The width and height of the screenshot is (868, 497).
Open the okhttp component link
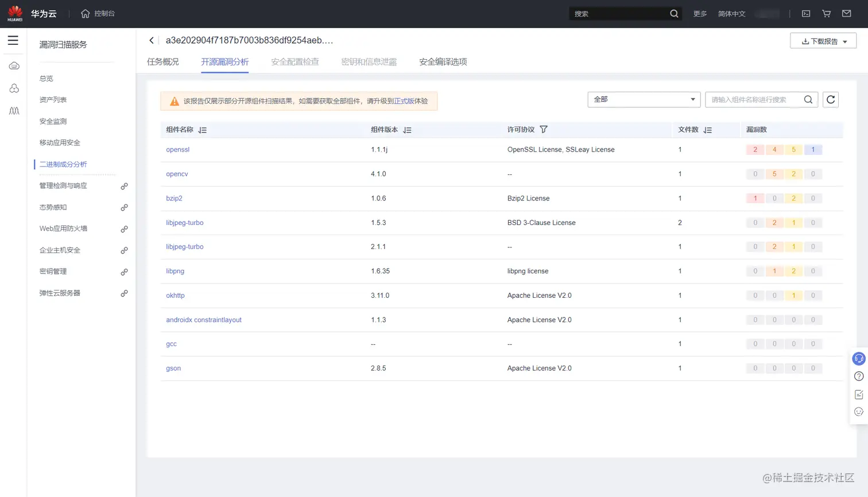click(x=175, y=296)
